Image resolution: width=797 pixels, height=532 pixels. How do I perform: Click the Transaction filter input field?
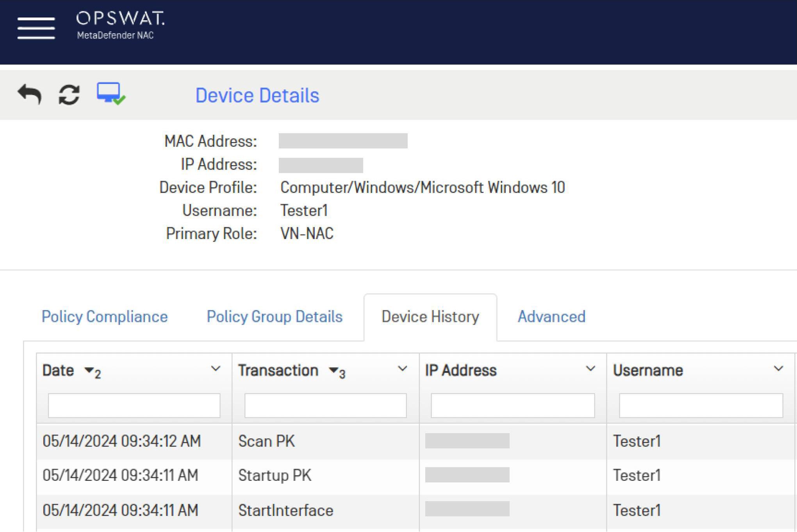click(x=325, y=405)
